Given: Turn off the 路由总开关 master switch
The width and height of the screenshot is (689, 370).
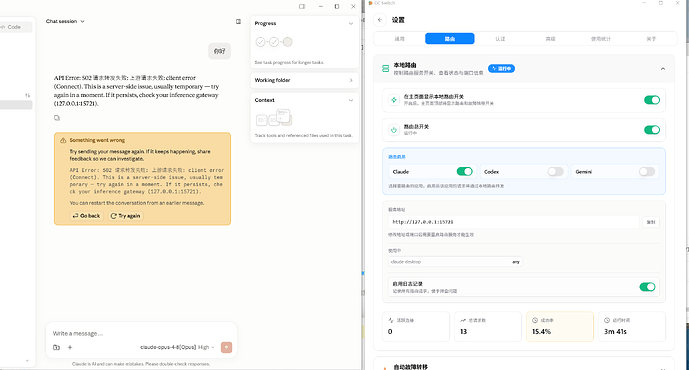Looking at the screenshot, I should click(652, 130).
